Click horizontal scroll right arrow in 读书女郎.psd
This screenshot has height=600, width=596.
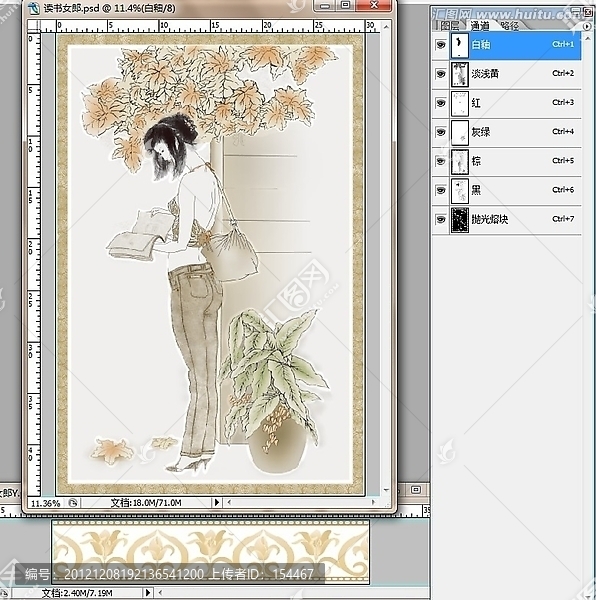(374, 502)
